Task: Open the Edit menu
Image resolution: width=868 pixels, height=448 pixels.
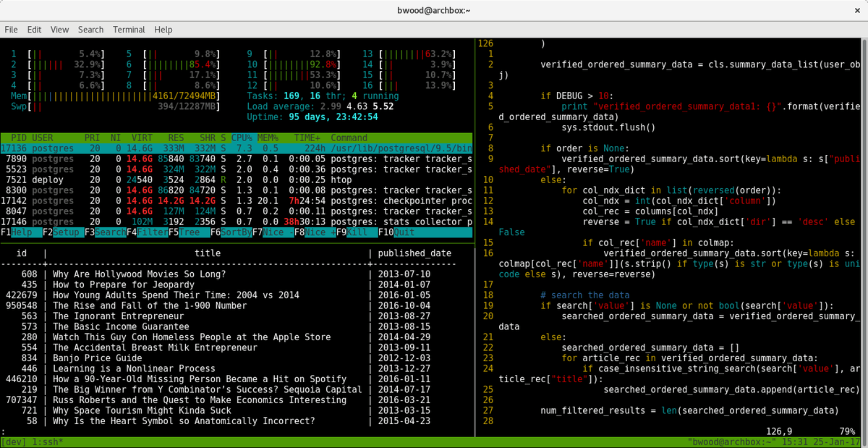Action: 34,30
